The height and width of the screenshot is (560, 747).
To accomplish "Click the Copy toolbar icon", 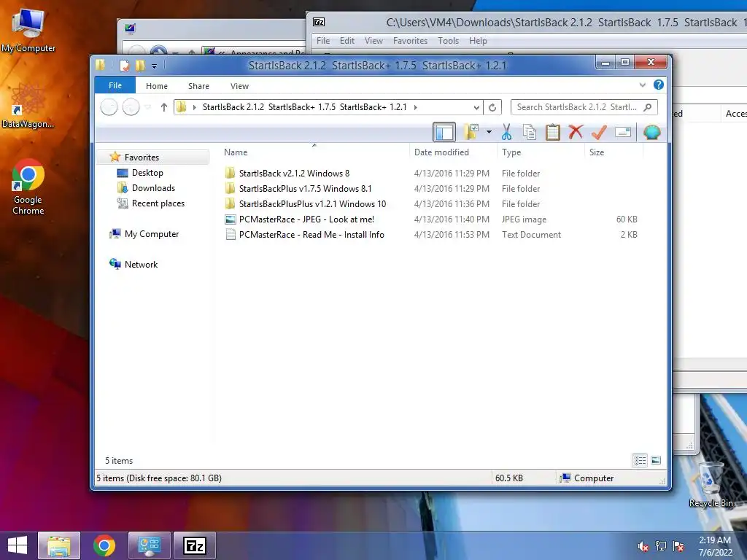I will click(x=530, y=132).
